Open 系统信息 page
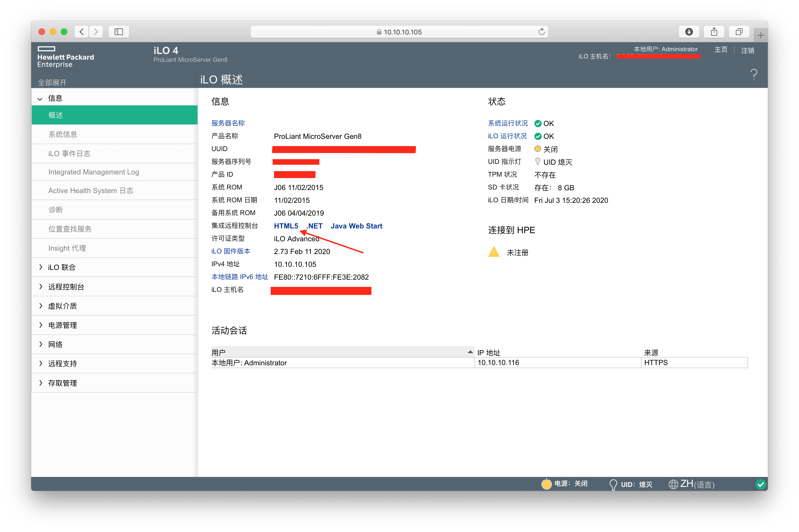The height and width of the screenshot is (532, 799). click(114, 134)
